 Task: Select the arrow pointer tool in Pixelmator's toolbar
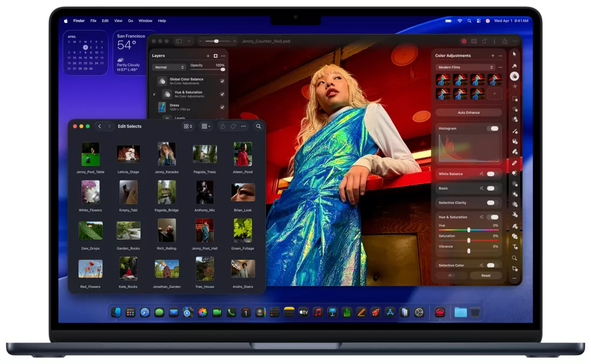[514, 54]
